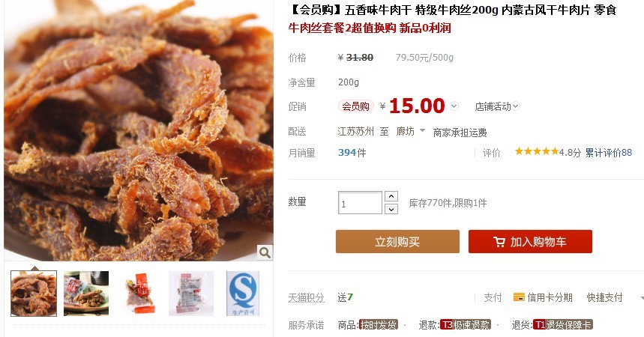
Task: Click the magnifier zoom icon on product image
Action: click(265, 252)
